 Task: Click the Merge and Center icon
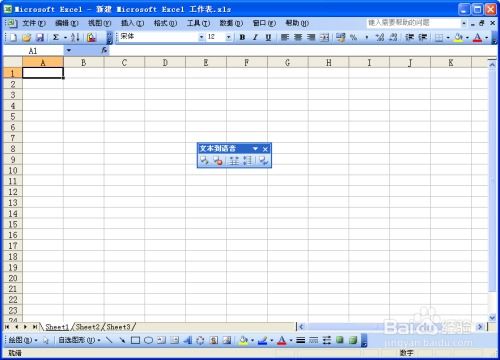[x=324, y=37]
